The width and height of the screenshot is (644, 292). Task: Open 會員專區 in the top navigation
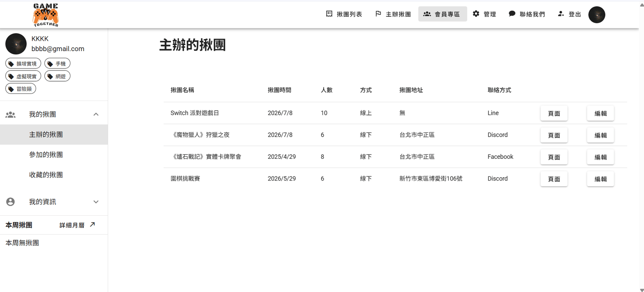(443, 14)
